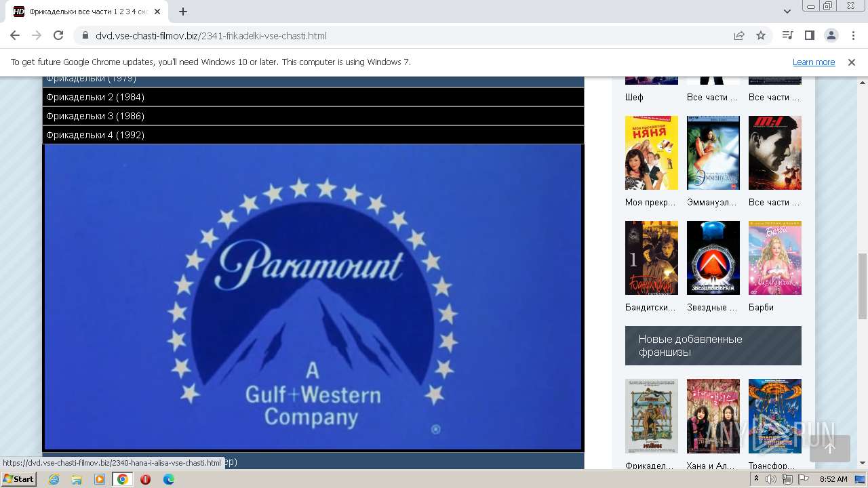
Task: Open the Chrome profile avatar menu
Action: coord(831,35)
